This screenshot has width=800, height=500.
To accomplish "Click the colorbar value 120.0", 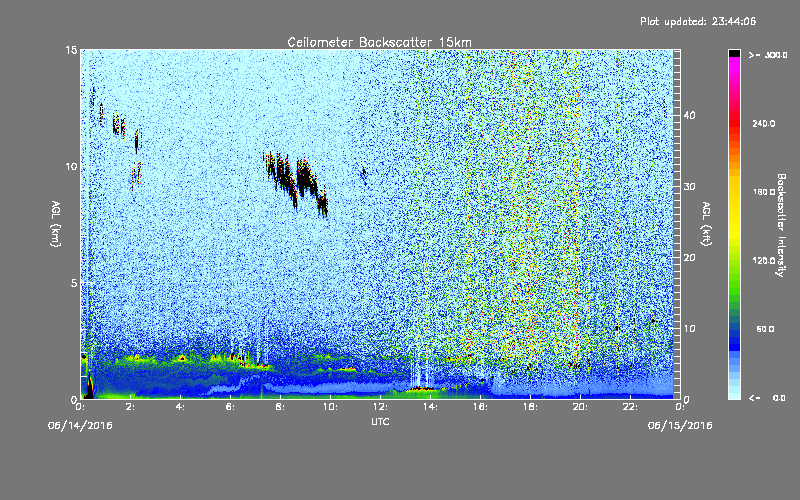I will pos(764,261).
